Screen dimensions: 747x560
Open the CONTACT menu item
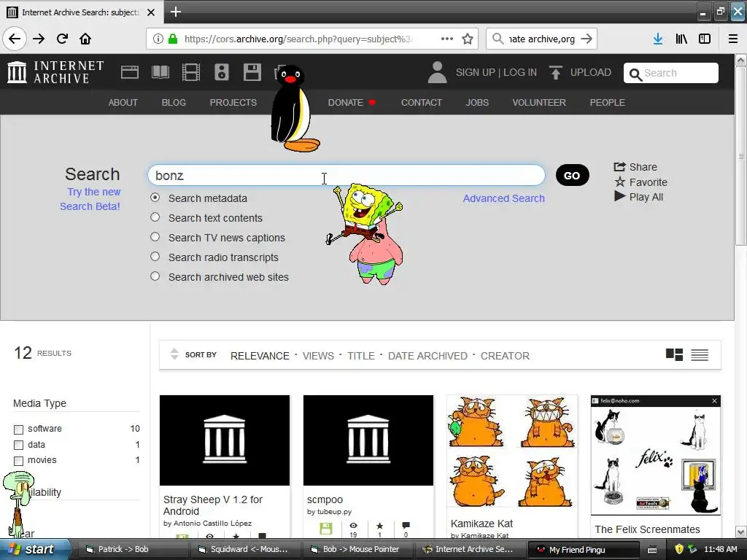pos(421,102)
